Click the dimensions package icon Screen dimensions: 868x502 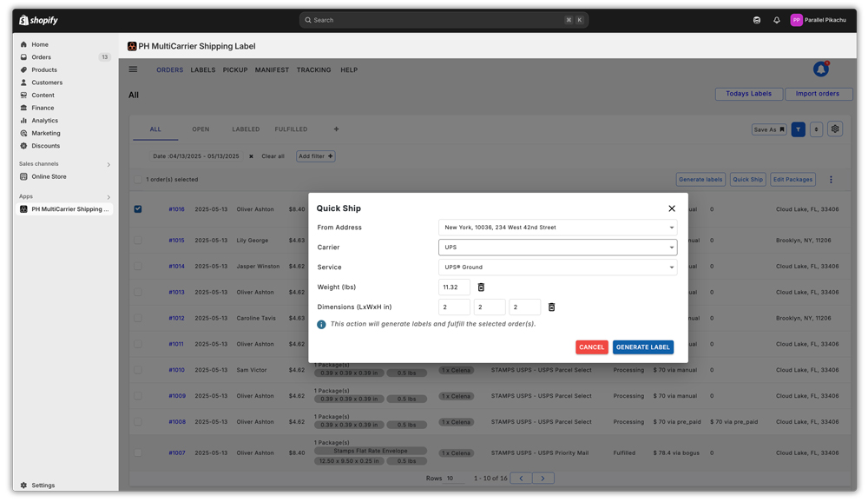pyautogui.click(x=551, y=307)
